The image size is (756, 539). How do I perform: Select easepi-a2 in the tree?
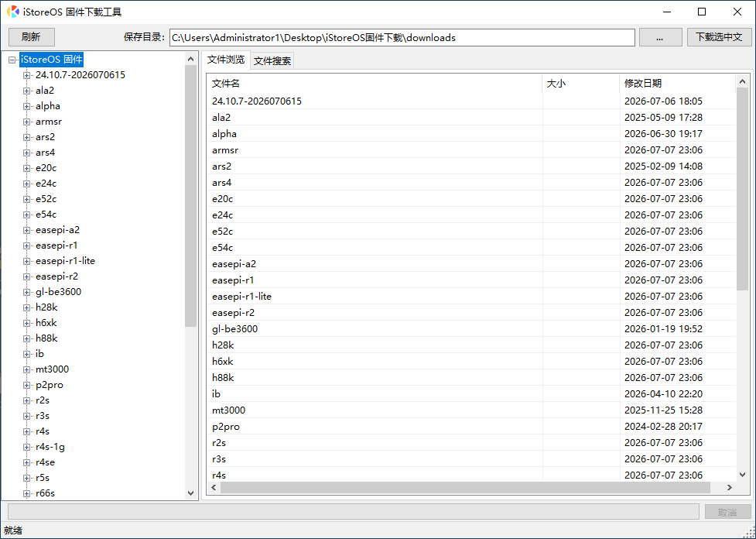[57, 230]
